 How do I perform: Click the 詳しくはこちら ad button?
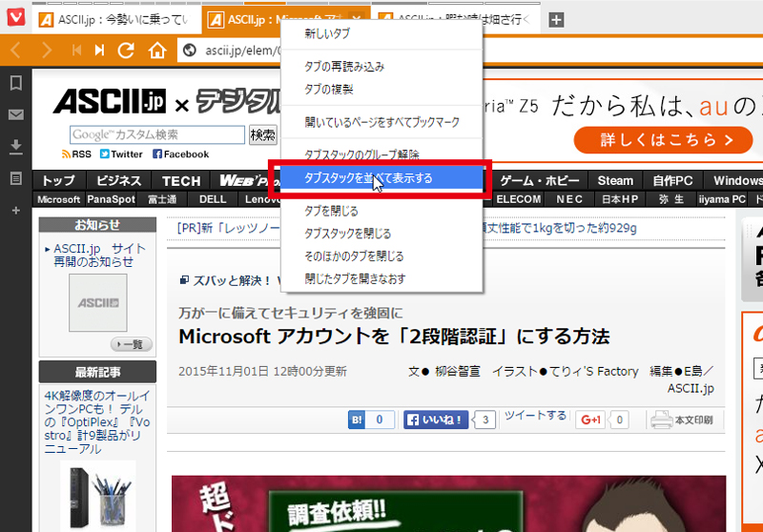663,140
